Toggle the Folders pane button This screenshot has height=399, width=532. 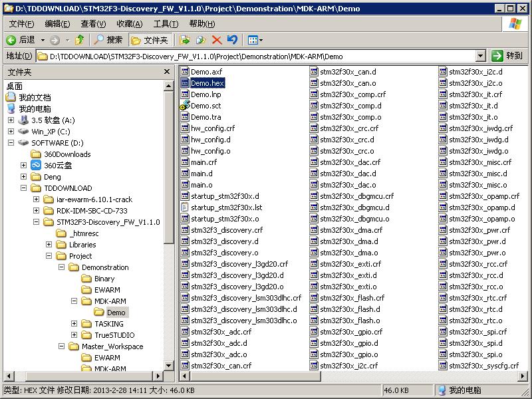[150, 40]
